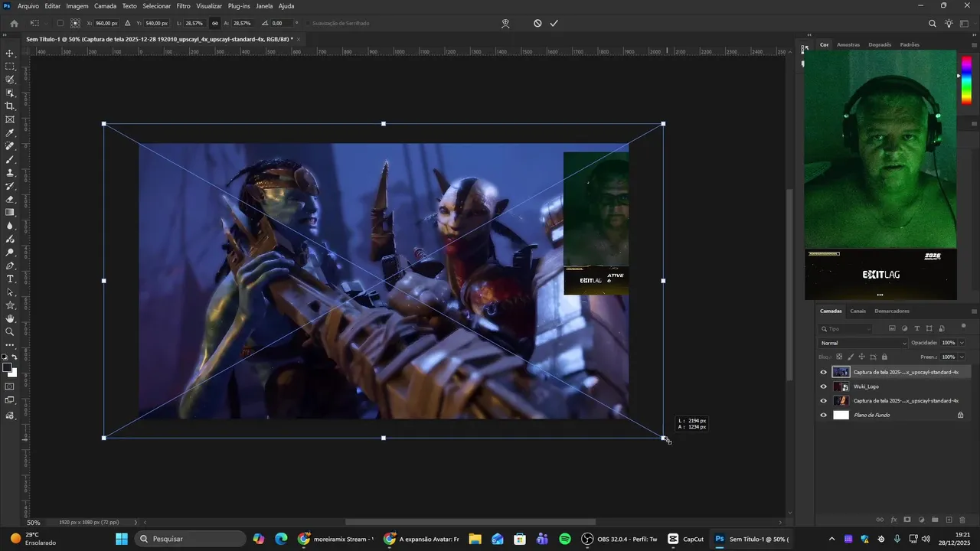
Task: Select the Eraser tool
Action: [x=10, y=199]
